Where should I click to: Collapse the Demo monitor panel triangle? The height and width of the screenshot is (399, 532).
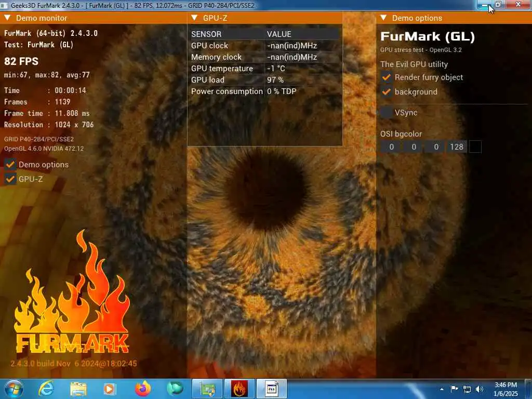(8, 18)
